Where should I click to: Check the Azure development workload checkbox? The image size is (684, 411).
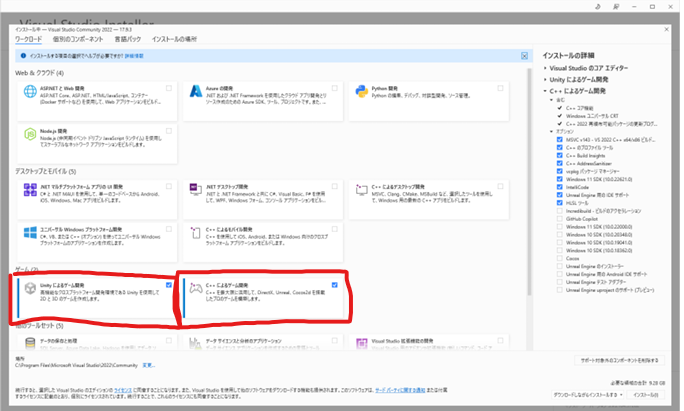click(x=335, y=88)
